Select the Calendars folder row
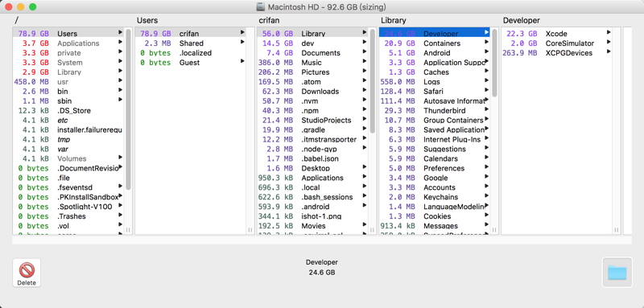The height and width of the screenshot is (308, 644). point(435,158)
